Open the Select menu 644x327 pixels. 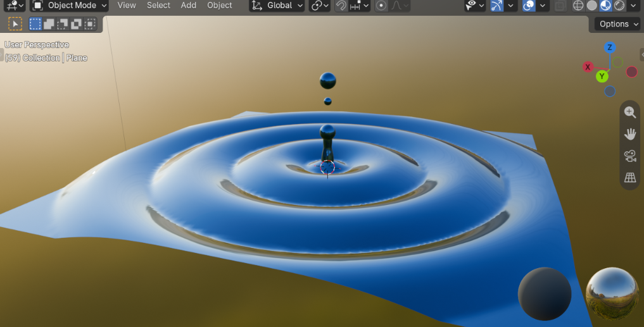[158, 5]
